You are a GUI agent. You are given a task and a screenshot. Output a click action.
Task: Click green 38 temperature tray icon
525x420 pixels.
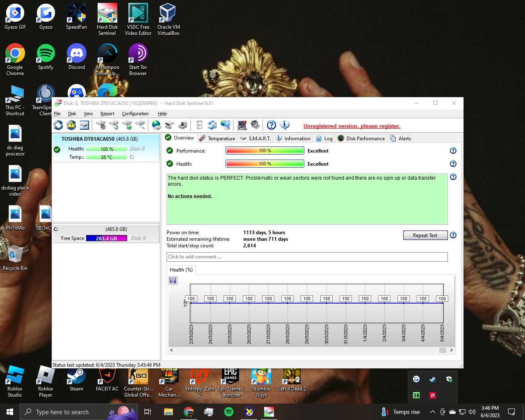(416, 395)
